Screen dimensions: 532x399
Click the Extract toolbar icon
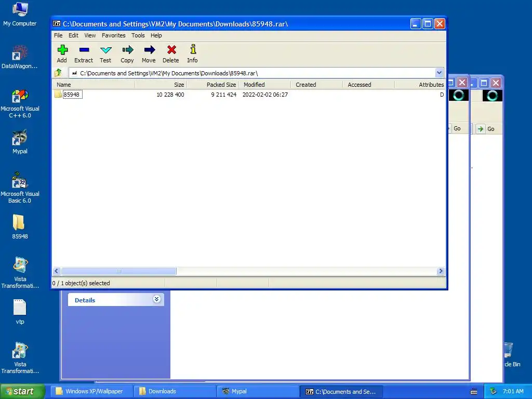84,50
